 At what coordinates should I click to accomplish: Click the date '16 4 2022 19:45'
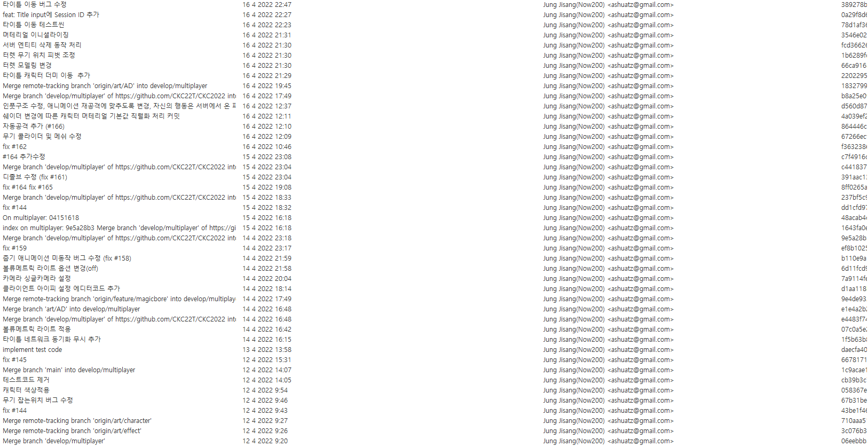[267, 86]
